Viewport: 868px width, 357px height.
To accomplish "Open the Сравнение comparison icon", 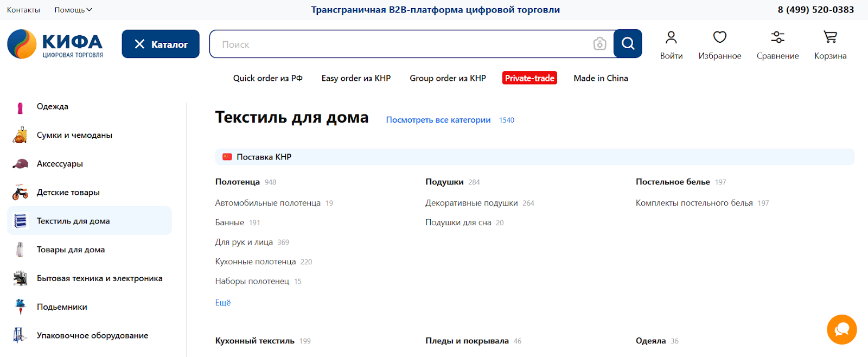I will pyautogui.click(x=777, y=37).
